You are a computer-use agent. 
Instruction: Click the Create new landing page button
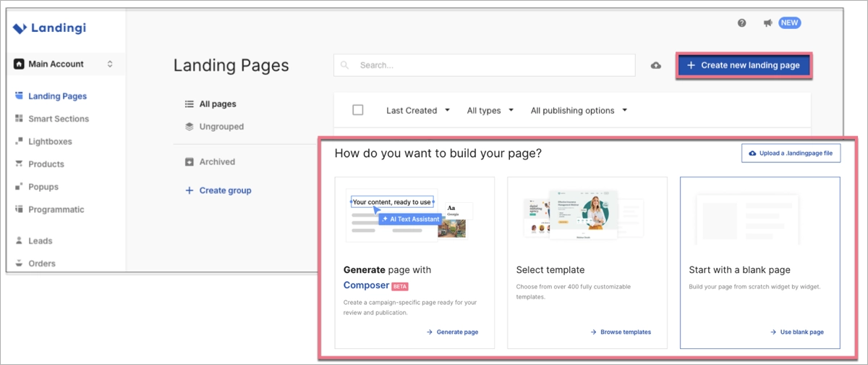tap(744, 65)
